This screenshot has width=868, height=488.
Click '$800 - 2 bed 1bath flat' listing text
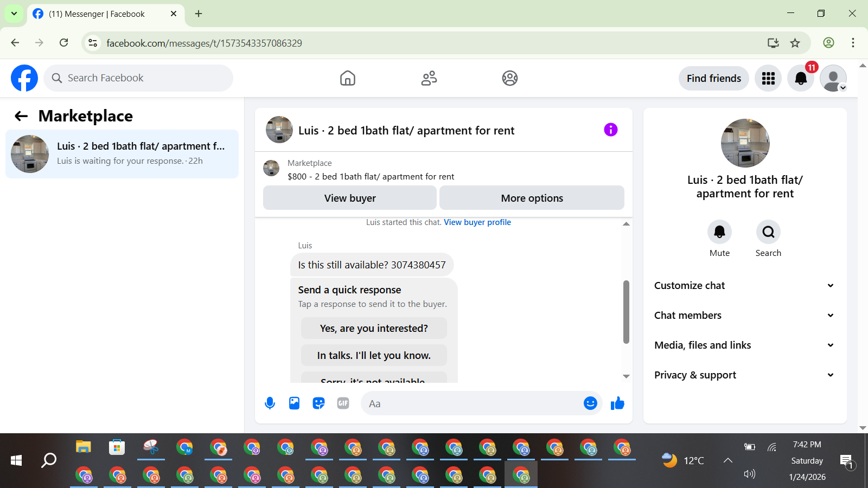371,177
